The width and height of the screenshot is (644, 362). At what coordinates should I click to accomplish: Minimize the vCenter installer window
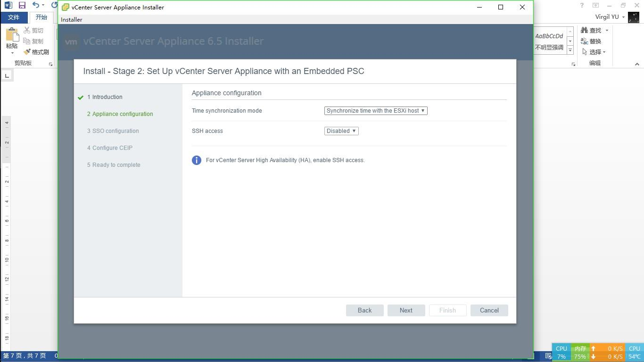tap(479, 7)
